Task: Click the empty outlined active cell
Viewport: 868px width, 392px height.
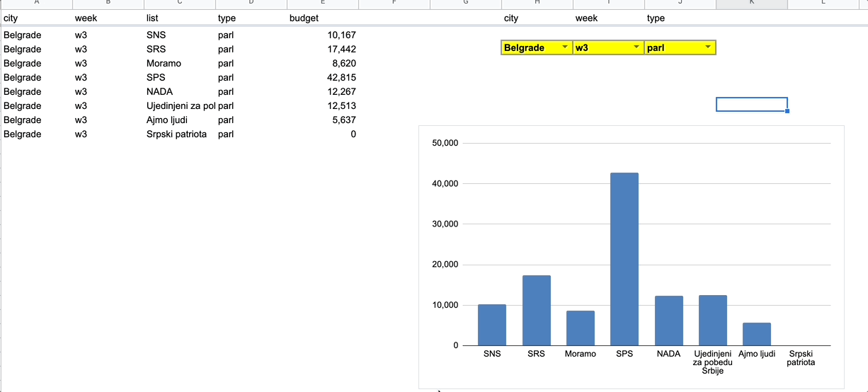Action: pyautogui.click(x=751, y=104)
